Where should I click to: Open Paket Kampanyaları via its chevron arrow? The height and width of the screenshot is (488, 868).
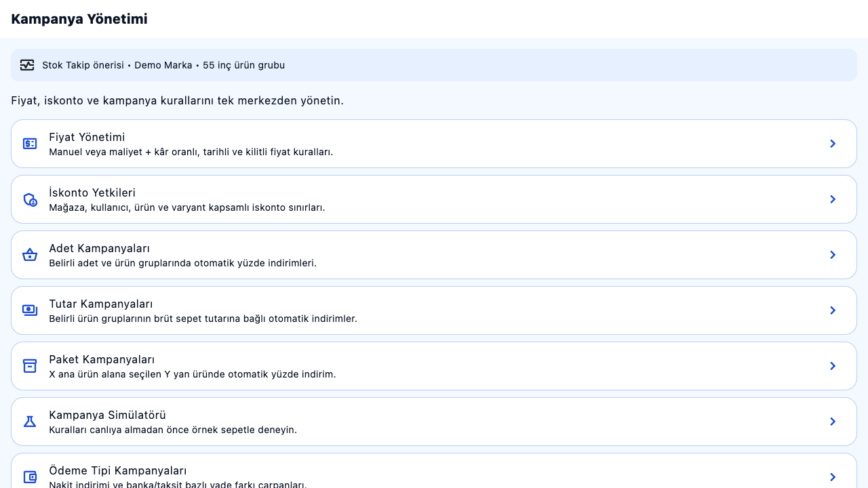coord(833,366)
